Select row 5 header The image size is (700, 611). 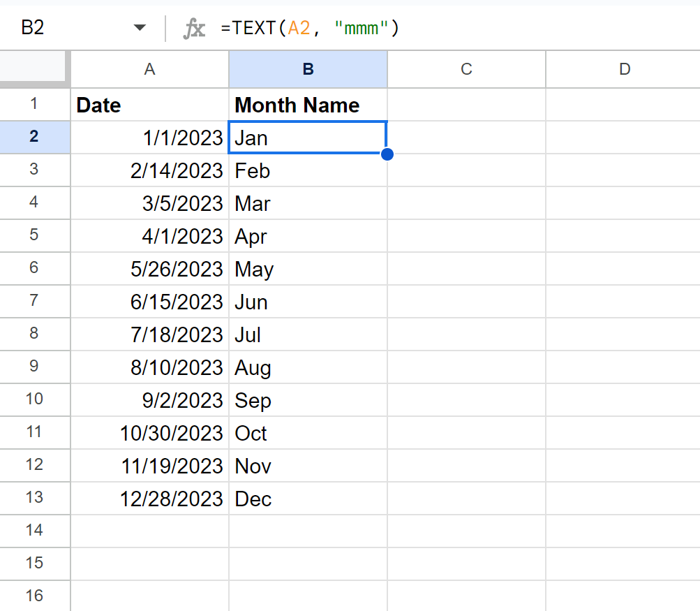pos(35,236)
